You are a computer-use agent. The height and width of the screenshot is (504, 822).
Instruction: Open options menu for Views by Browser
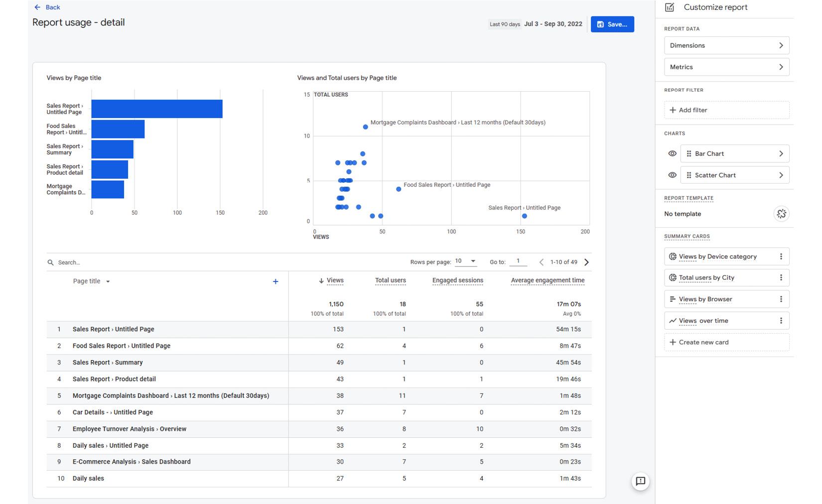pyautogui.click(x=781, y=299)
